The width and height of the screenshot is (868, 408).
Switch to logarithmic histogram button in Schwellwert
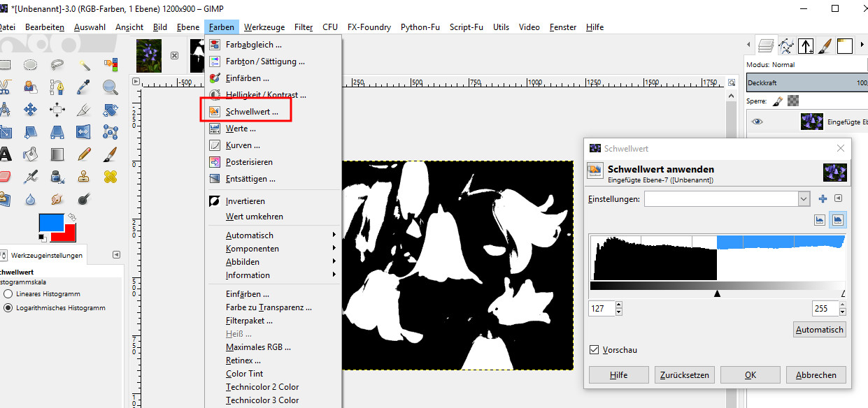(x=838, y=220)
